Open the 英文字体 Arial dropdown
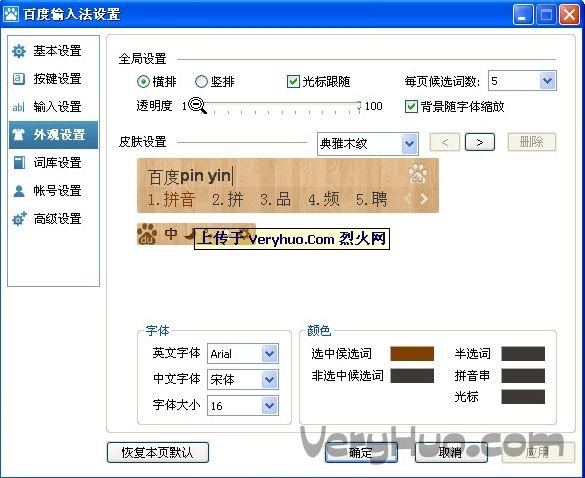 [243, 354]
